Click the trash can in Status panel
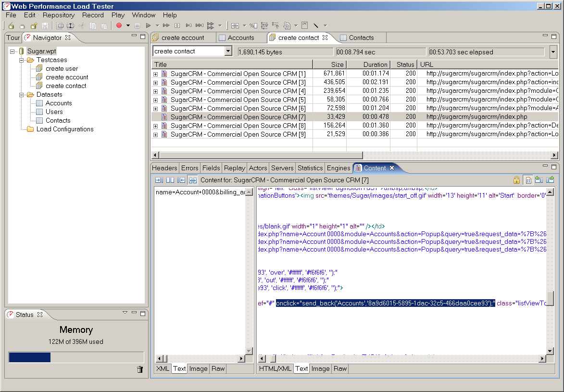Screen dimensions: 564x392 [x=140, y=369]
